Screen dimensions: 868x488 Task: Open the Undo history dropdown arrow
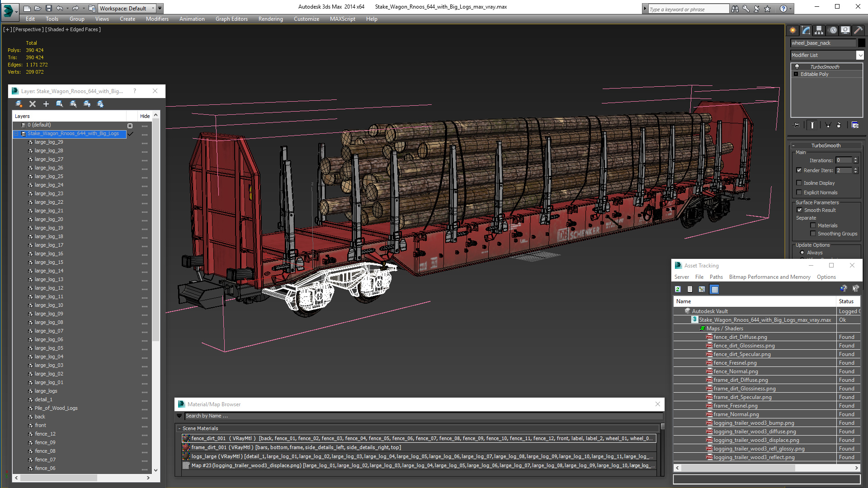tap(67, 8)
